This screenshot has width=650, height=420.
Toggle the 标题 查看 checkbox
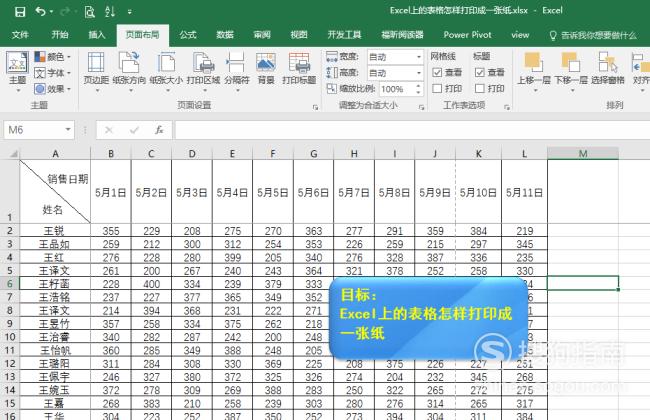(480, 73)
